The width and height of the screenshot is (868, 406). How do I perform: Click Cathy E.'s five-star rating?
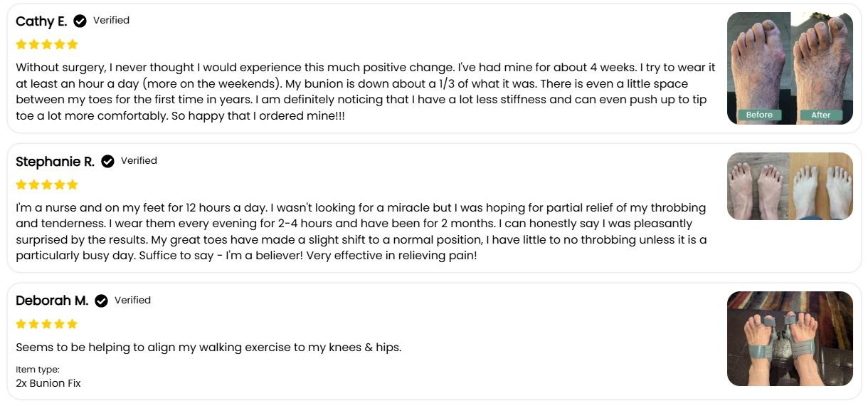(x=47, y=44)
